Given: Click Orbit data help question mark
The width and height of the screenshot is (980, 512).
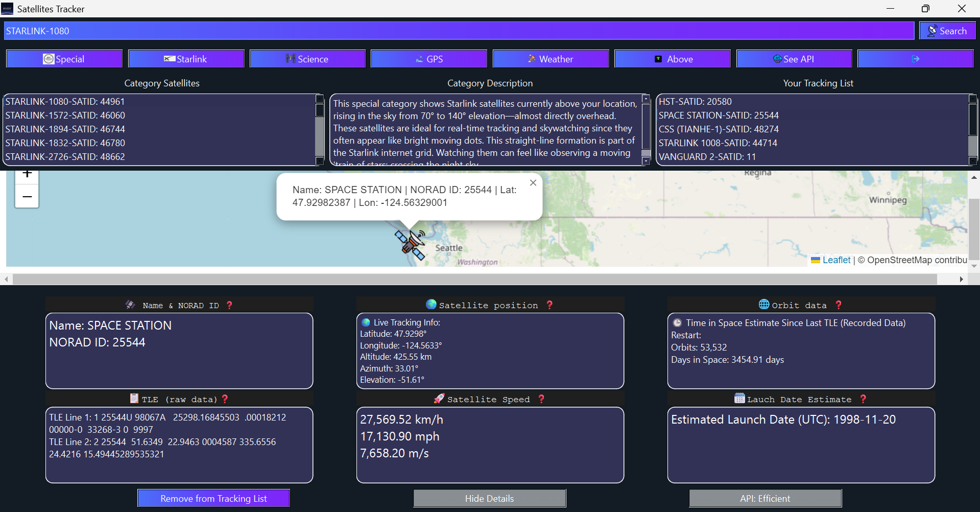Looking at the screenshot, I should [838, 305].
